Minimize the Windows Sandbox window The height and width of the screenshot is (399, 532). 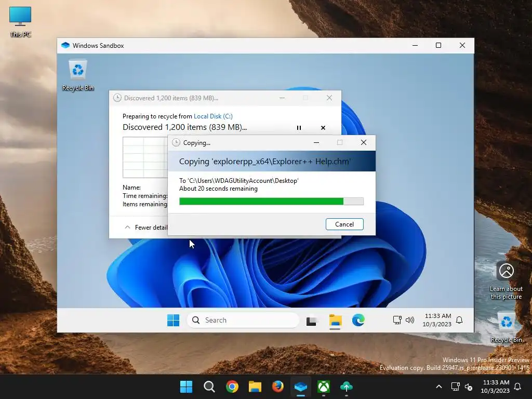click(415, 46)
